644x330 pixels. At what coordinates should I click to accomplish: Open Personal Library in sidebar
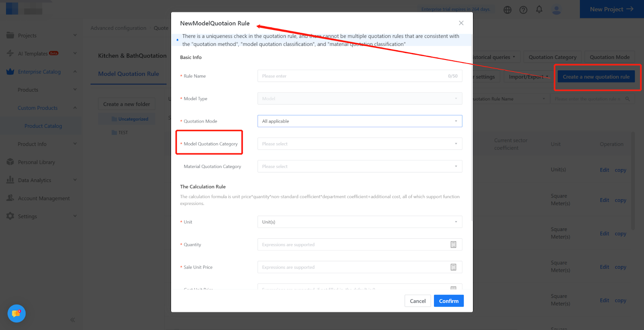(x=36, y=162)
